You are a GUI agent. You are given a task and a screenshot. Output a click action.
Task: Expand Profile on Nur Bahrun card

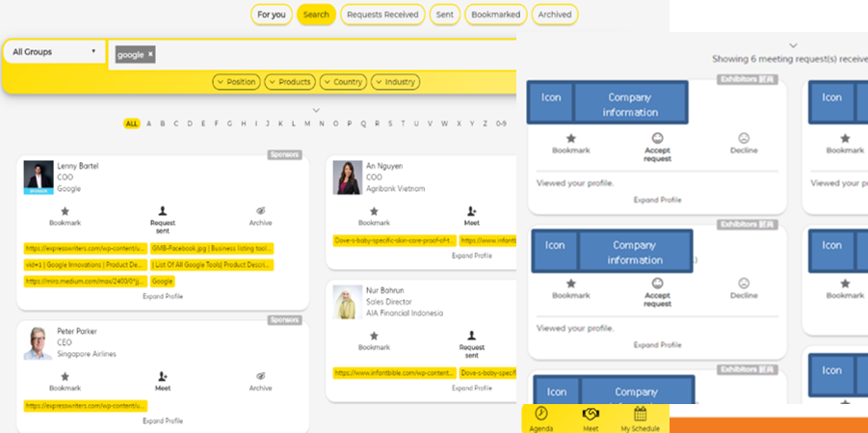[472, 388]
